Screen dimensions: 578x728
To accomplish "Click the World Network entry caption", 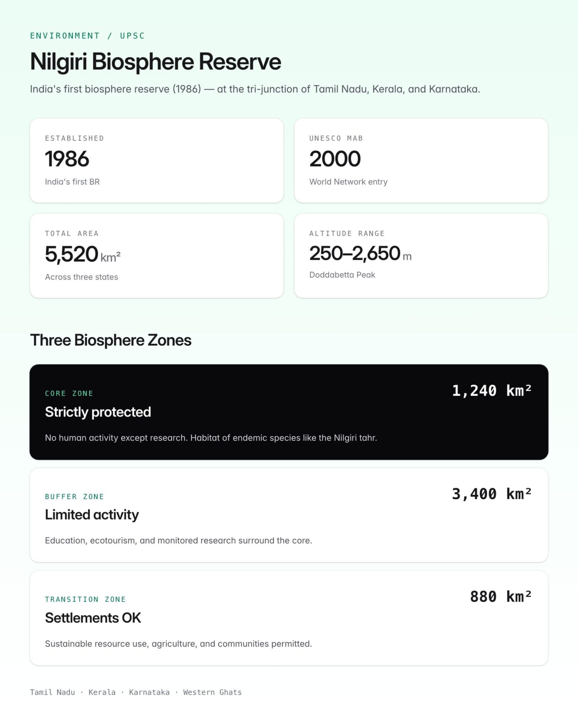I will [x=348, y=182].
